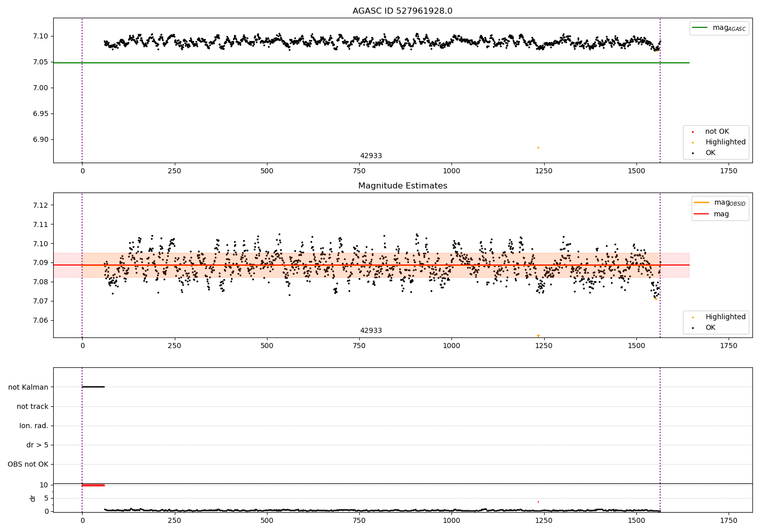
Task: Click the 7.06 y-axis tick in middle plot
Action: tap(41, 320)
